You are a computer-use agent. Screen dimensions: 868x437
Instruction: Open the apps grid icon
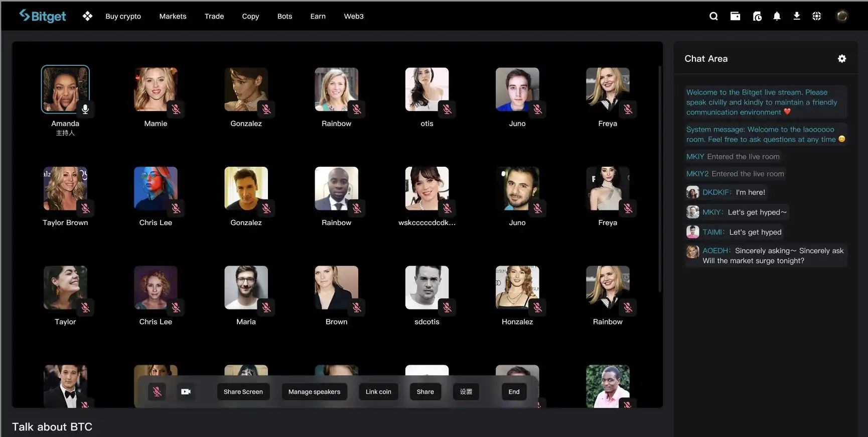(87, 16)
